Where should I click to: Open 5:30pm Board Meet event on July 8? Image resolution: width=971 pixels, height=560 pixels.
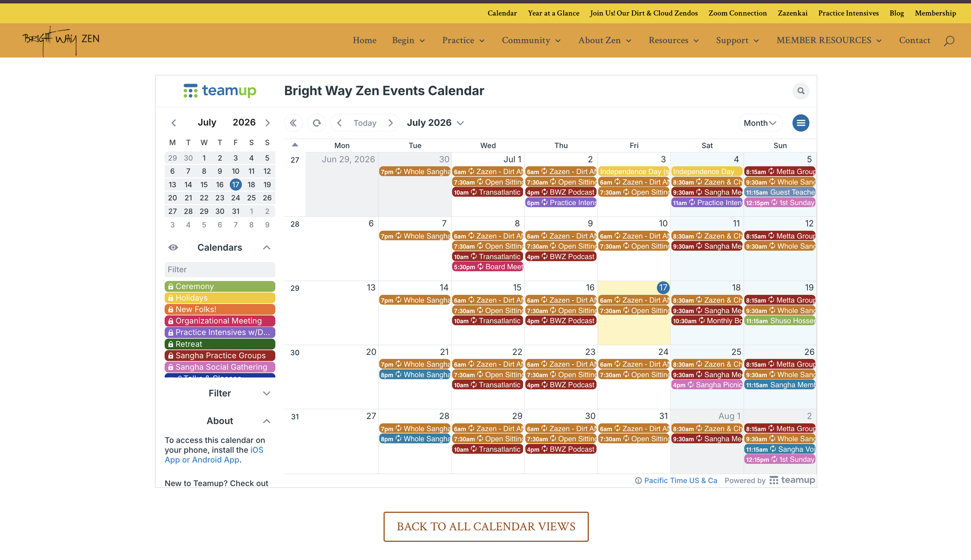[487, 267]
